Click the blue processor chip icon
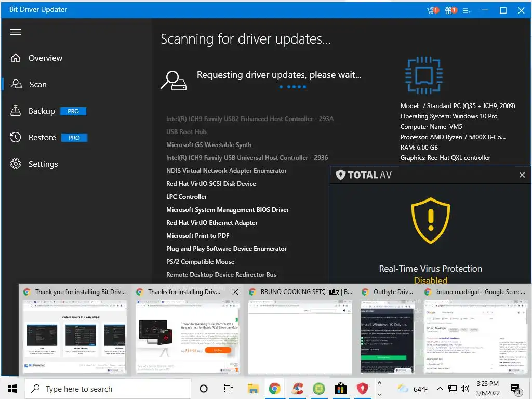 pyautogui.click(x=424, y=75)
